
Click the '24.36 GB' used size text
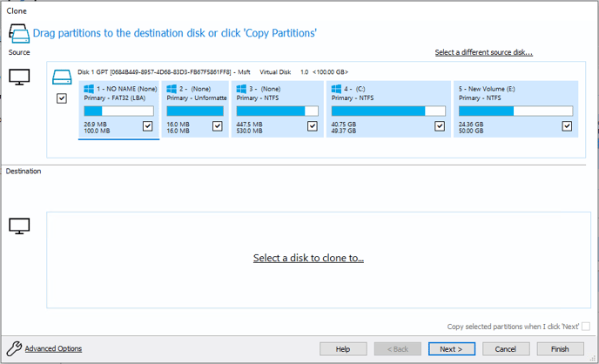(471, 125)
